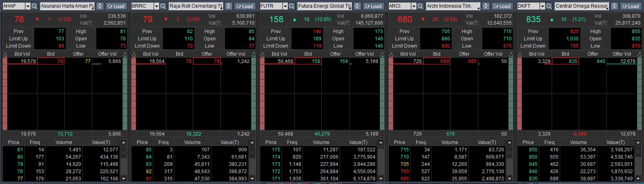This screenshot has height=184, width=644.
Task: Click the FUTR price table scroll-up arrow
Action: coord(381,142)
